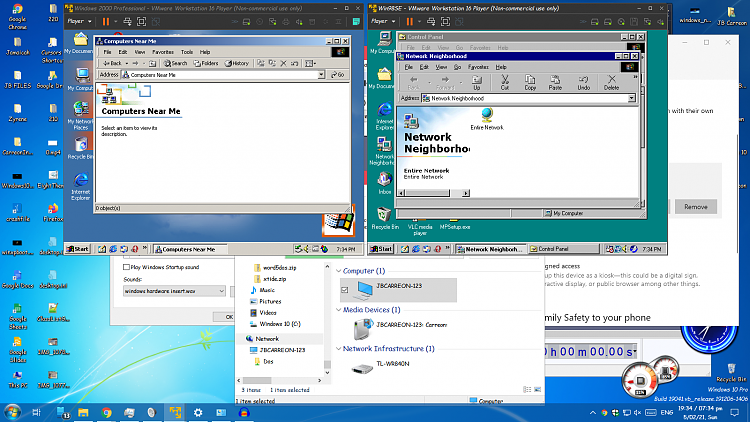
Task: Open File menu in Computers Near Me
Action: click(x=107, y=52)
